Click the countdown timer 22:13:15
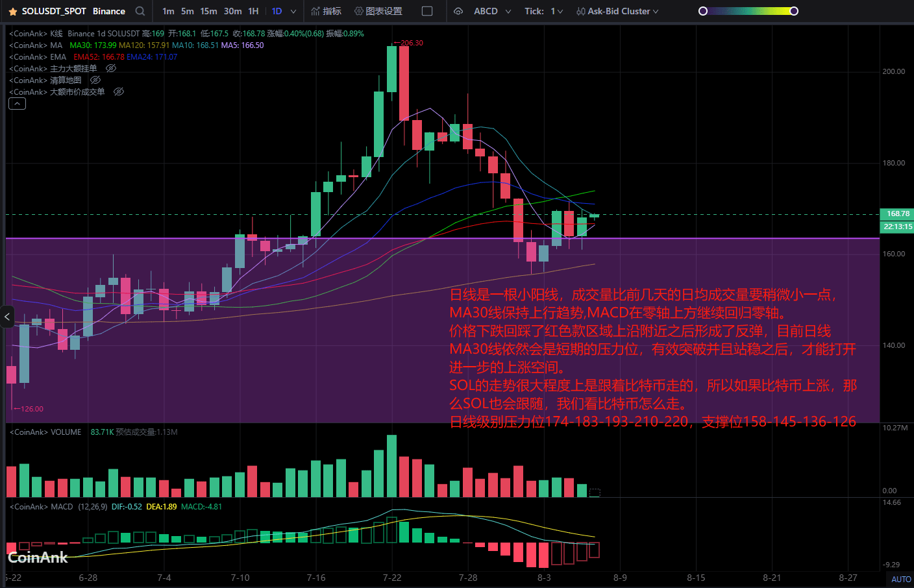The width and height of the screenshot is (914, 588). 897,227
